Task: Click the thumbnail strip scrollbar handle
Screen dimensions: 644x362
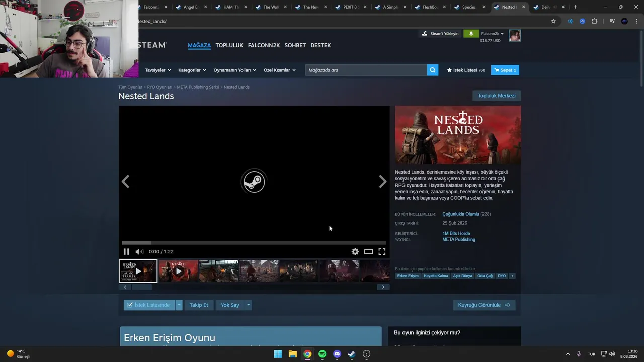Action: (x=141, y=287)
